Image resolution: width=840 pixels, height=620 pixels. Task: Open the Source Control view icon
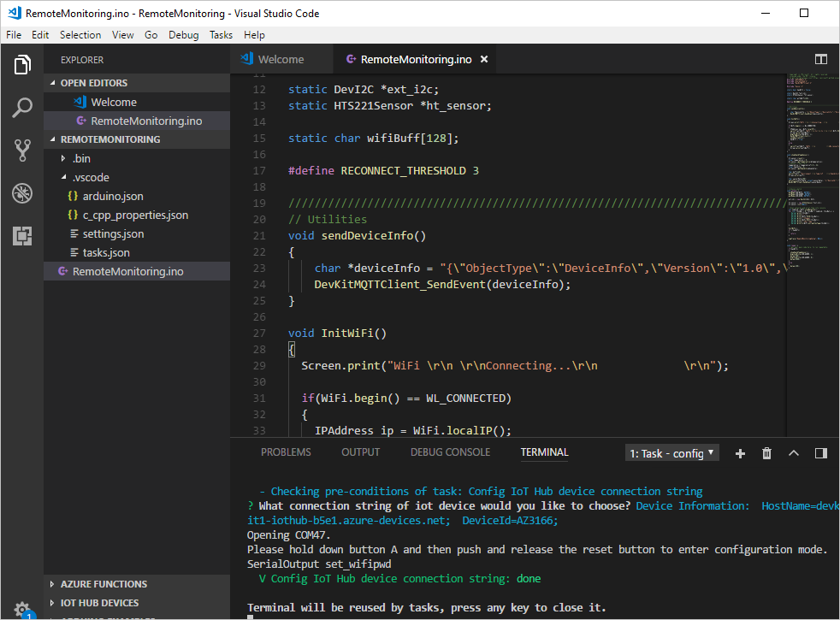point(22,151)
